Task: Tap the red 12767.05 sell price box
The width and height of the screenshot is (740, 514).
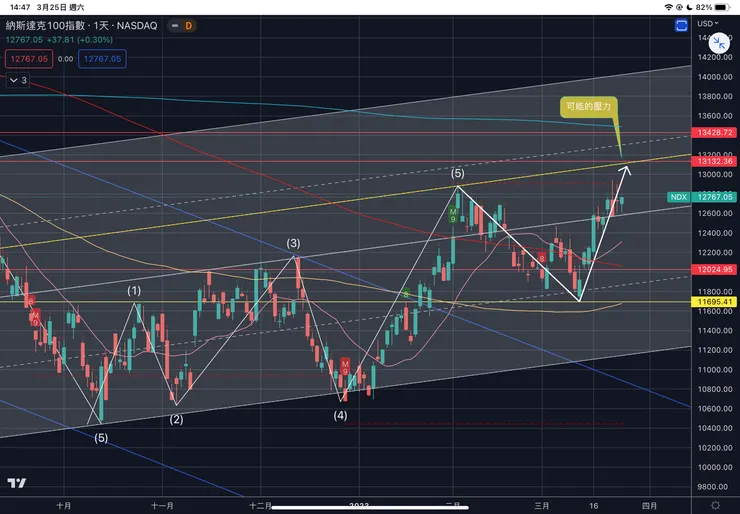Action: 29,59
